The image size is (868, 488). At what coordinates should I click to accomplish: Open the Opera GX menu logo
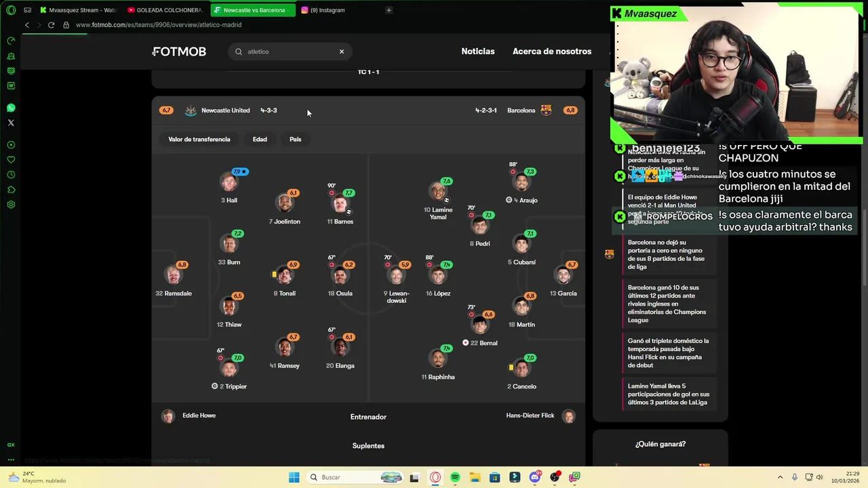pyautogui.click(x=11, y=10)
